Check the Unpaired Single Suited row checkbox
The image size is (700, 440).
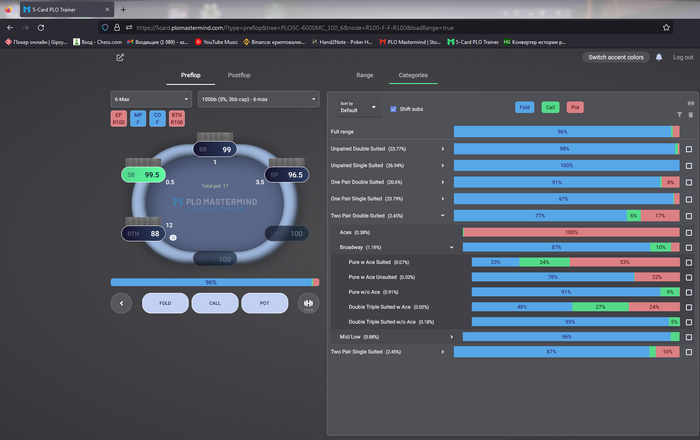click(x=689, y=166)
